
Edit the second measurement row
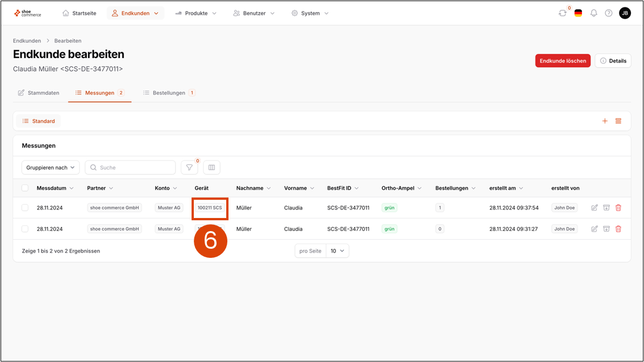click(x=595, y=229)
